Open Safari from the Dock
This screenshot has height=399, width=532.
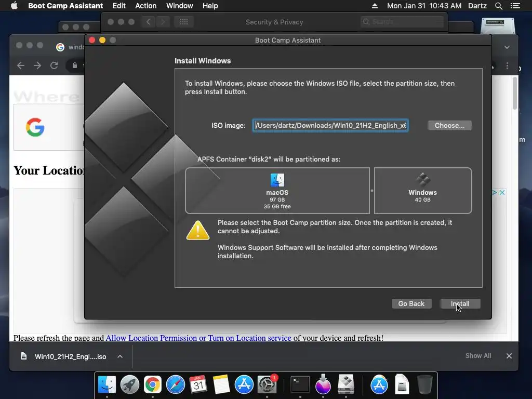[x=176, y=385]
